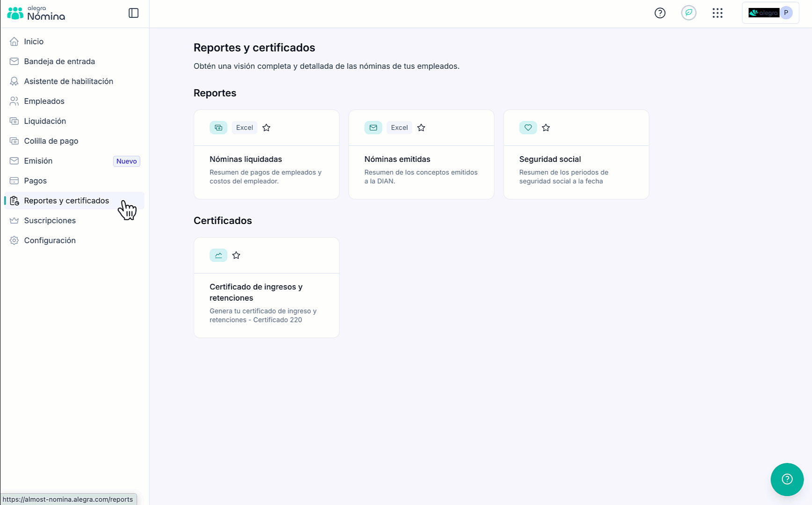
Task: Click the Nóminas liquidadas card teal icon
Action: pos(219,128)
